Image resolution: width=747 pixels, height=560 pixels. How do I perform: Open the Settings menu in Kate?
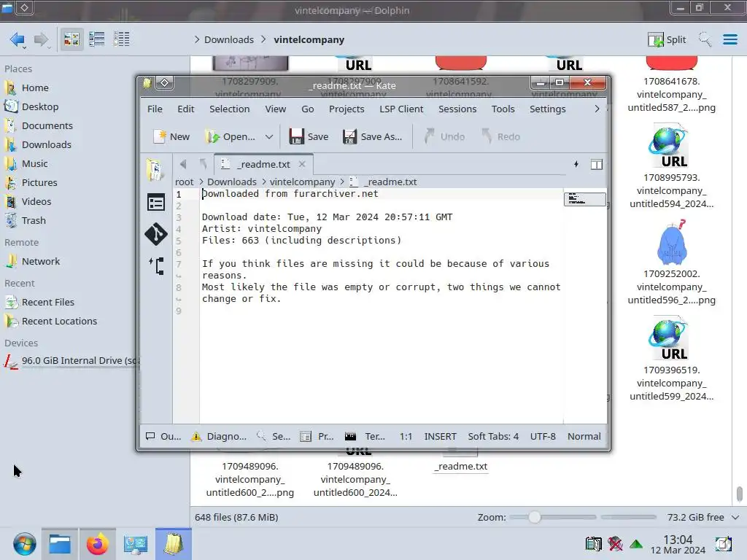[548, 109]
